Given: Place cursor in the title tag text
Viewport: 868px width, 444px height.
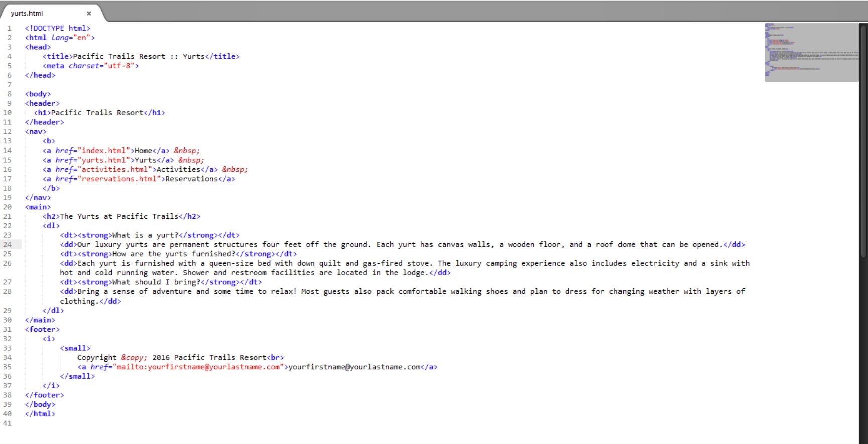Looking at the screenshot, I should pos(139,57).
